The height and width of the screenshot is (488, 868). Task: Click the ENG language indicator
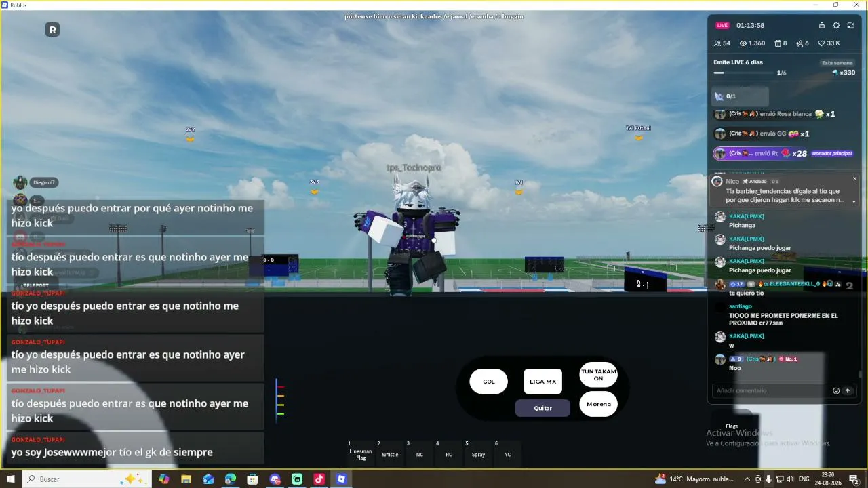click(804, 479)
